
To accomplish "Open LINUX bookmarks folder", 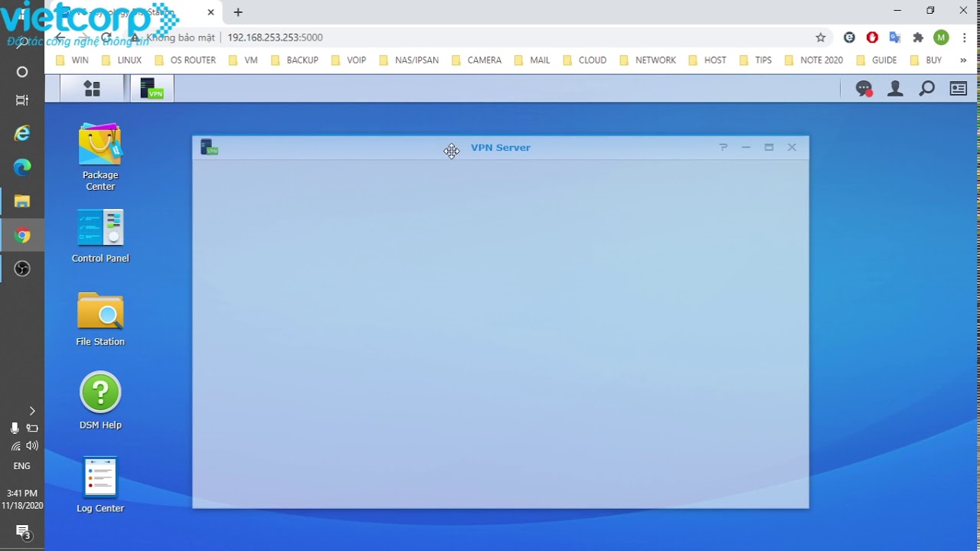I will (122, 60).
